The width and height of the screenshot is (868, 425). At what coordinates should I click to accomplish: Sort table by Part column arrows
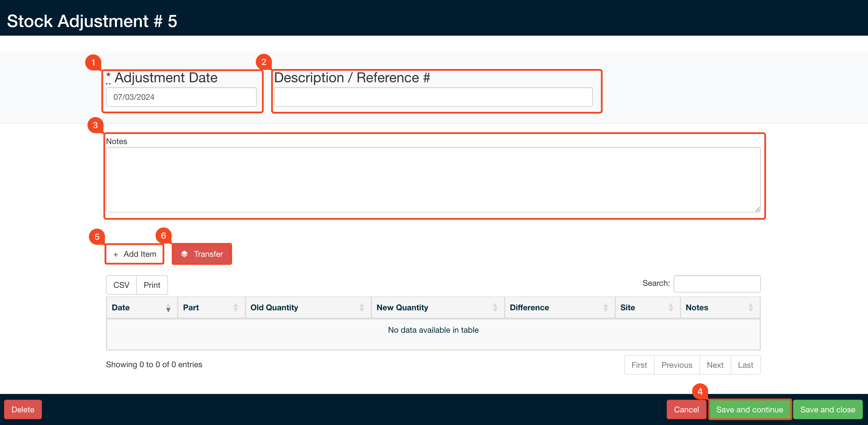click(236, 307)
